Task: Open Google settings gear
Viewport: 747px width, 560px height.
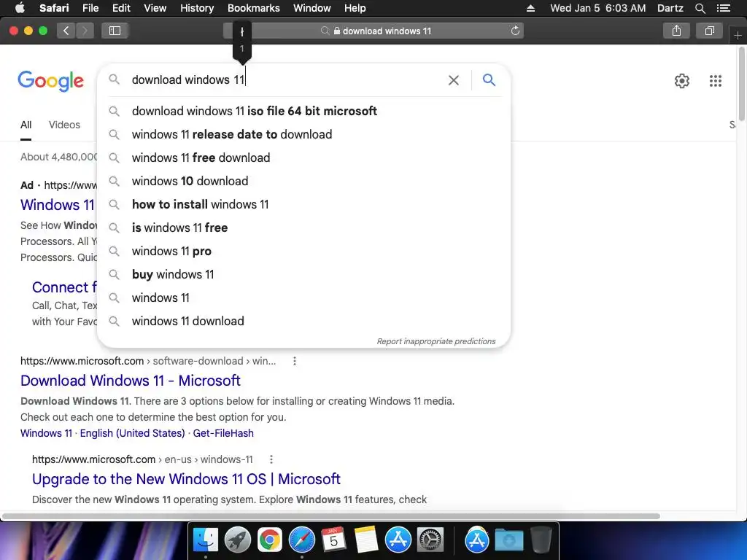Action: pyautogui.click(x=682, y=81)
